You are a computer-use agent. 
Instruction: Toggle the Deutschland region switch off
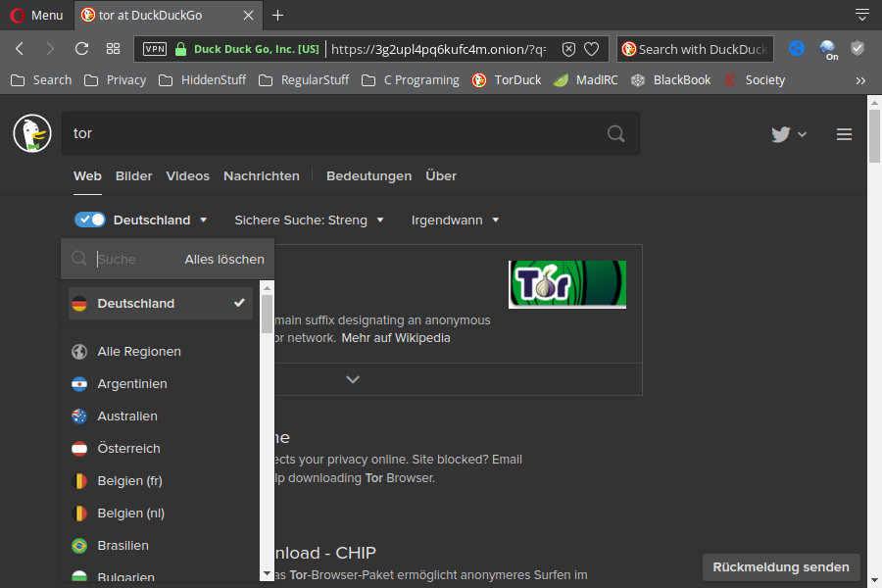90,220
